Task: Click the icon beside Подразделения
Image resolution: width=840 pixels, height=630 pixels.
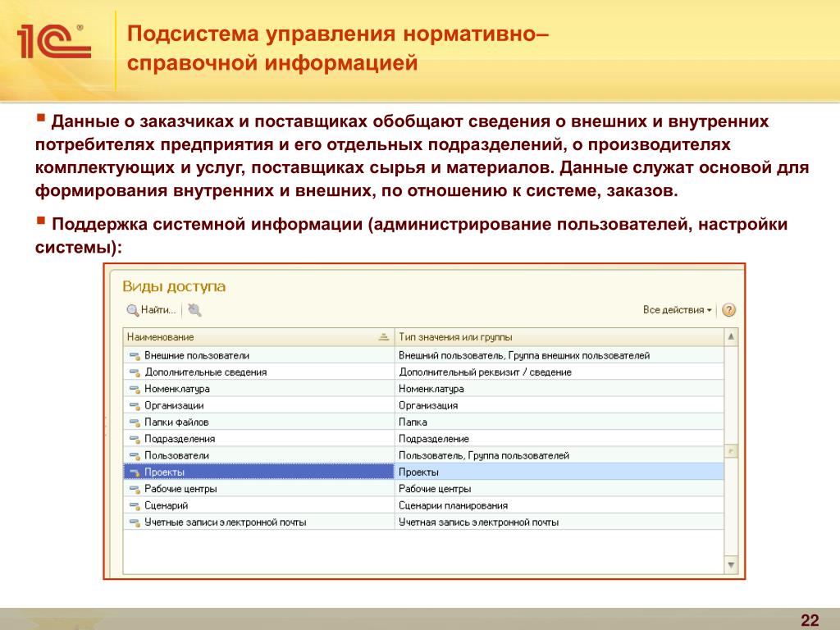Action: 135,440
